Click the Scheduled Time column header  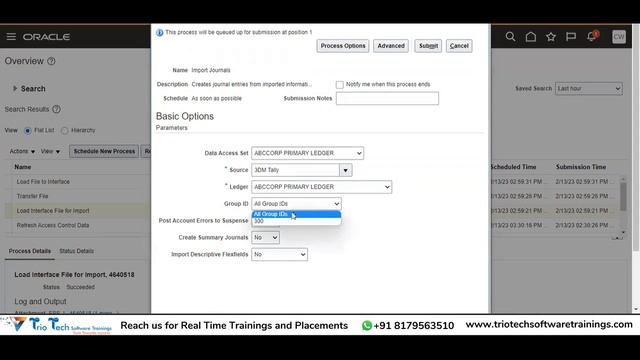514,167
